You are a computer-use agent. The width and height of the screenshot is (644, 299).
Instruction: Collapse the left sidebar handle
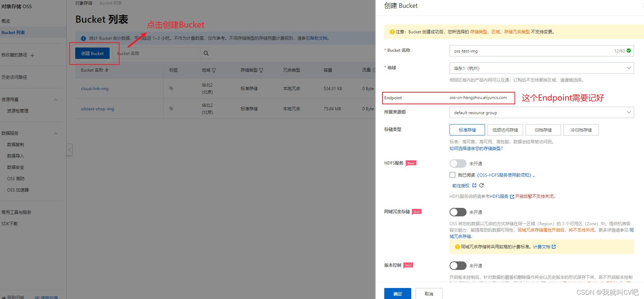click(x=70, y=150)
